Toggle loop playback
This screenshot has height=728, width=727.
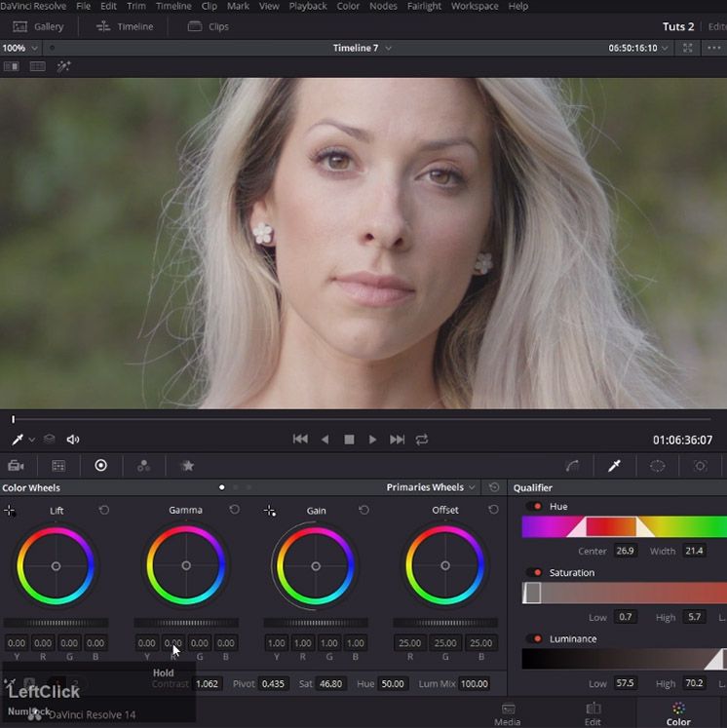(x=422, y=440)
